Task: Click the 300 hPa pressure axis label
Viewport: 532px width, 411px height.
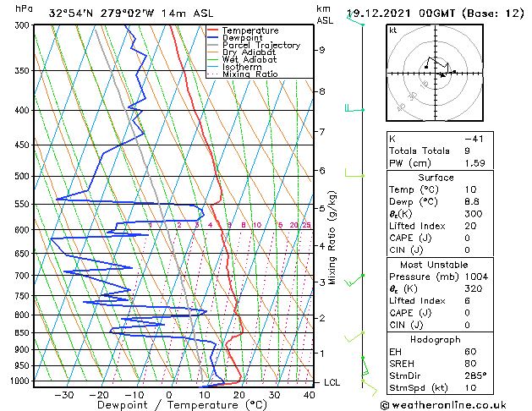Action: coord(22,25)
